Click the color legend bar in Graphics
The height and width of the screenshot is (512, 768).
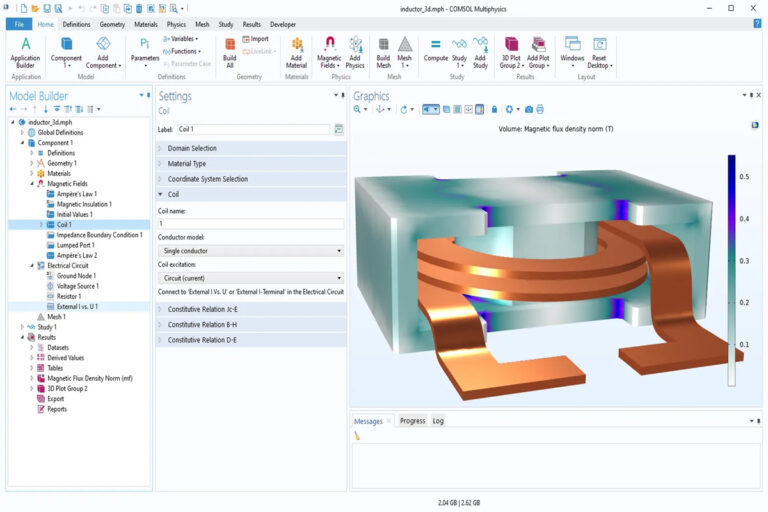(x=731, y=270)
